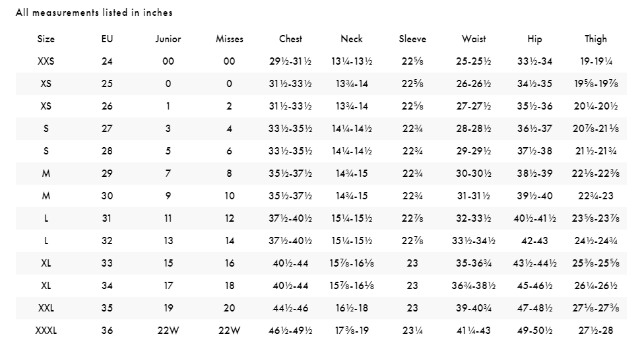This screenshot has width=644, height=357.
Task: Click the Junior column header
Action: point(168,39)
